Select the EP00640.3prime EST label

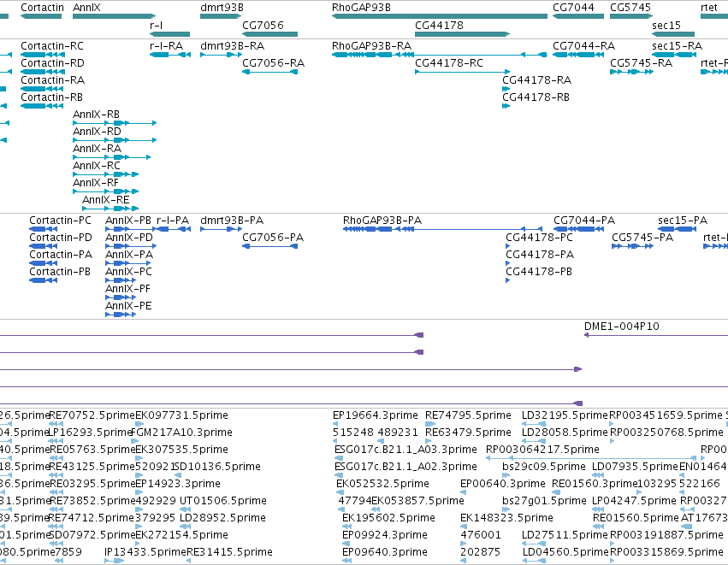pyautogui.click(x=503, y=484)
